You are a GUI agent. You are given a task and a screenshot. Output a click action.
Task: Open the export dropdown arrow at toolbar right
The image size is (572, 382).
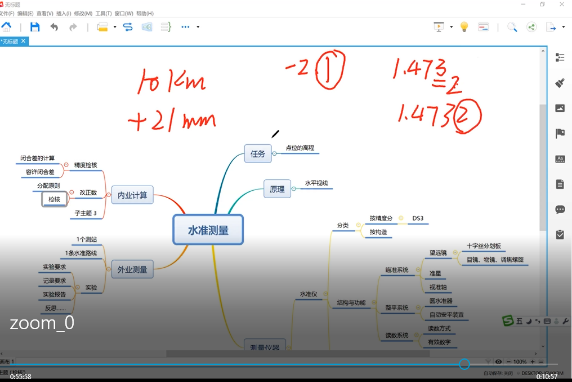pos(564,27)
